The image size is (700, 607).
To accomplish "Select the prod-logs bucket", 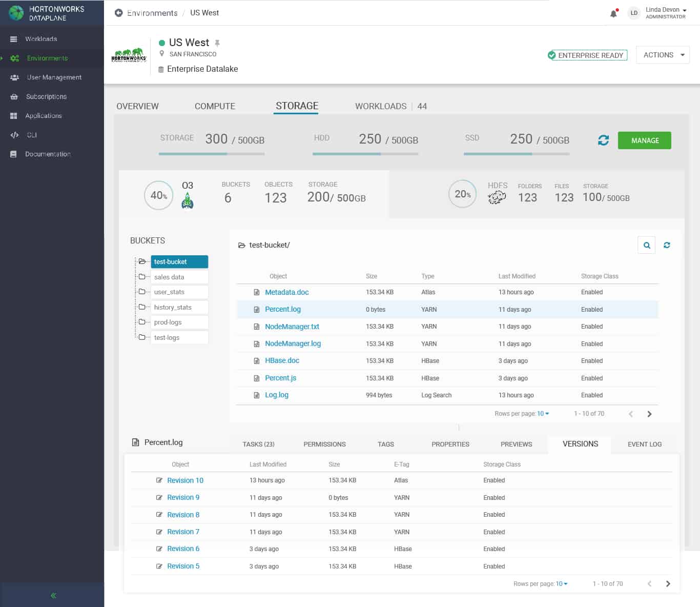I will (x=179, y=322).
